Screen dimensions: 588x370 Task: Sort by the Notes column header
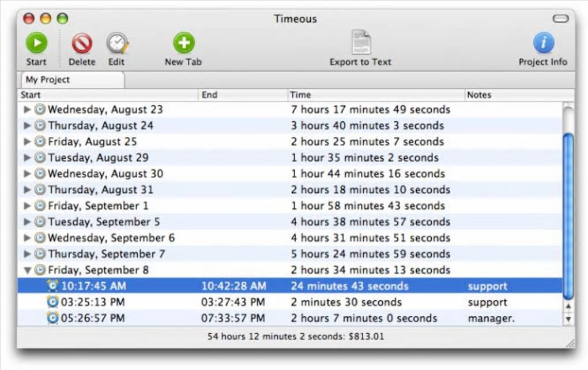pyautogui.click(x=519, y=95)
